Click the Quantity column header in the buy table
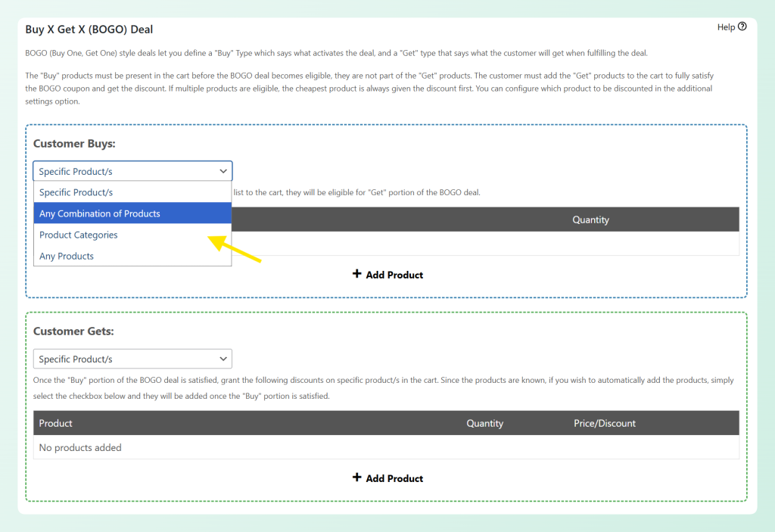This screenshot has width=775, height=532. (x=590, y=219)
